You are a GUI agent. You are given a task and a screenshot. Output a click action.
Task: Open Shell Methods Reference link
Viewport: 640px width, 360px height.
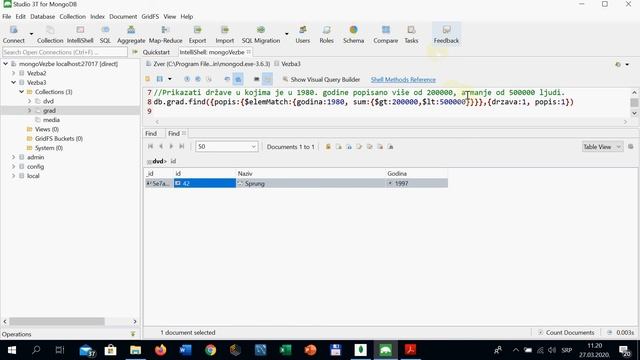[403, 80]
